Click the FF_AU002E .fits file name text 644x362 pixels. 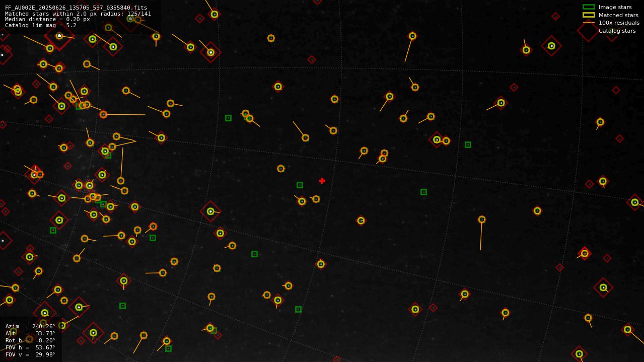[x=76, y=8]
